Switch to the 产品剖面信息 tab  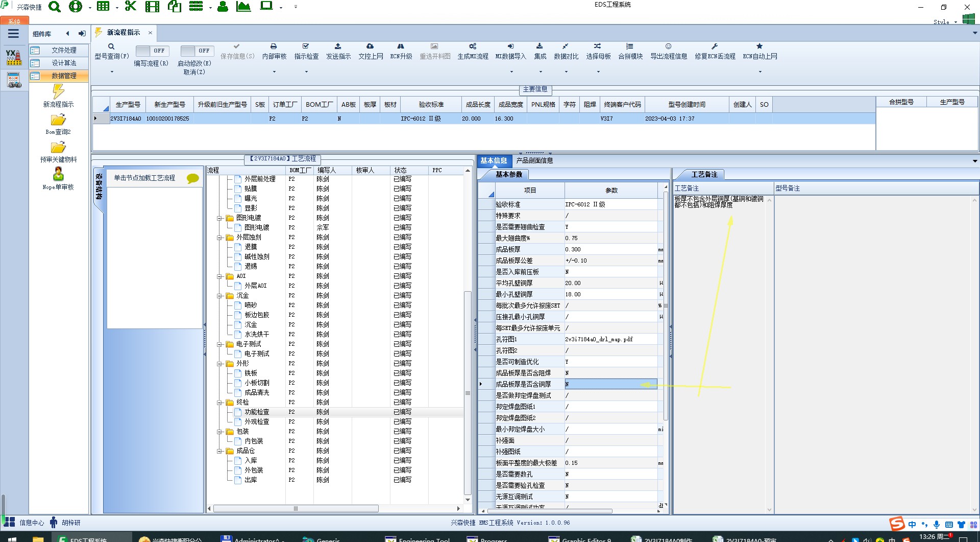coord(534,160)
